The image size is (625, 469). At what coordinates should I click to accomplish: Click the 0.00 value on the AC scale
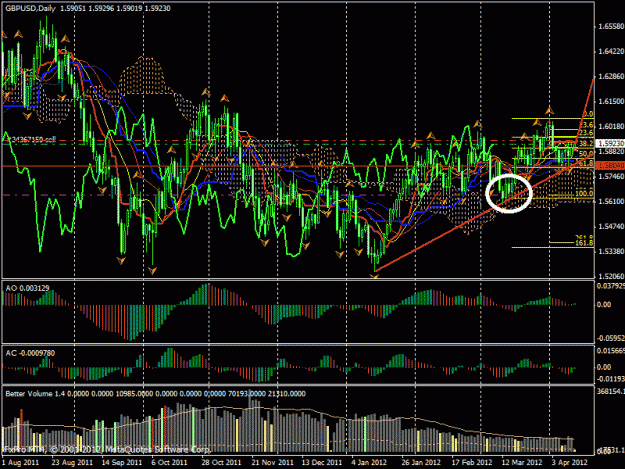point(603,367)
